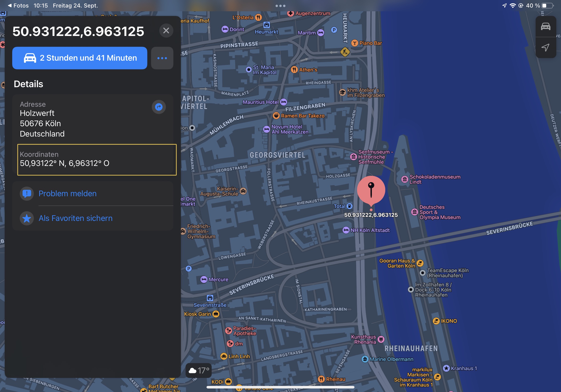Tap the weather 17° indicator
This screenshot has width=561, height=392.
click(x=199, y=370)
